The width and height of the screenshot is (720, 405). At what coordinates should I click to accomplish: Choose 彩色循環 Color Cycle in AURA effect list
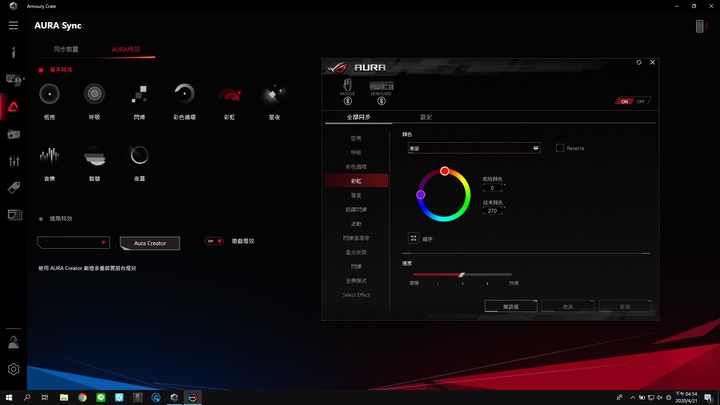(x=356, y=167)
